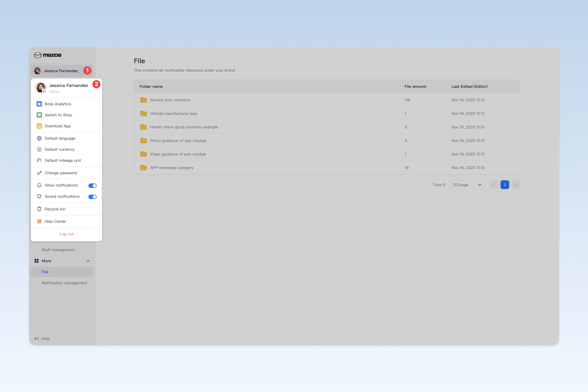Click the red Log out link
588x392 pixels.
[67, 234]
